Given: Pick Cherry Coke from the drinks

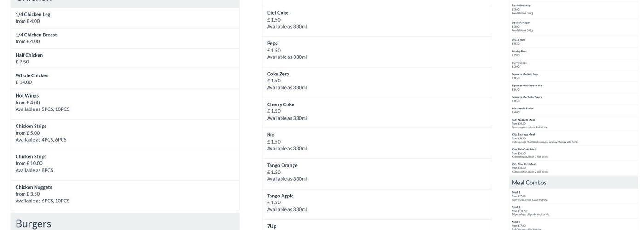Looking at the screenshot, I should click(281, 104).
